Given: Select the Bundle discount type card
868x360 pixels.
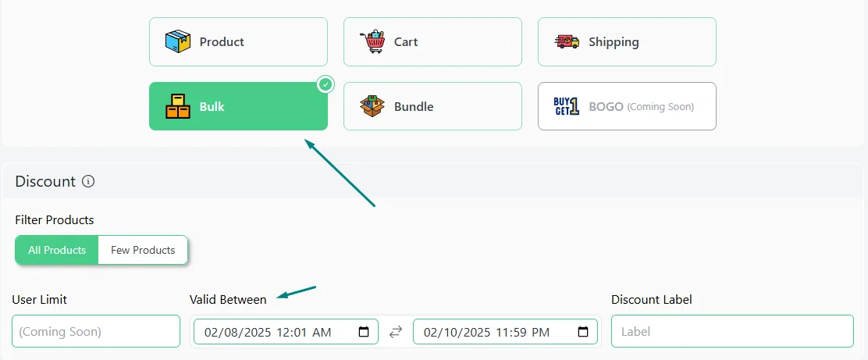Looking at the screenshot, I should [432, 106].
